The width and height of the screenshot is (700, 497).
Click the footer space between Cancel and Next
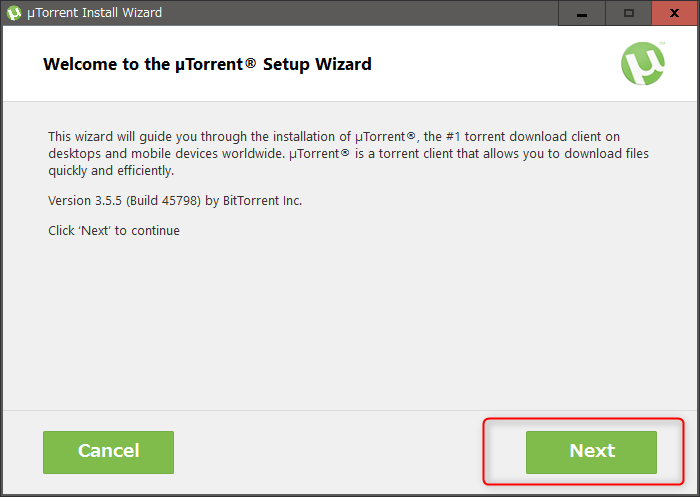[x=350, y=452]
